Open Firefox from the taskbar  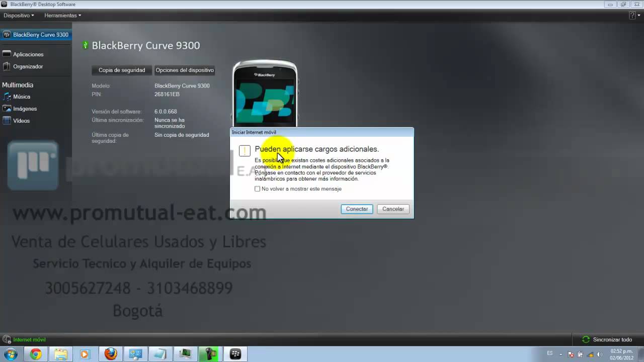pos(111,354)
